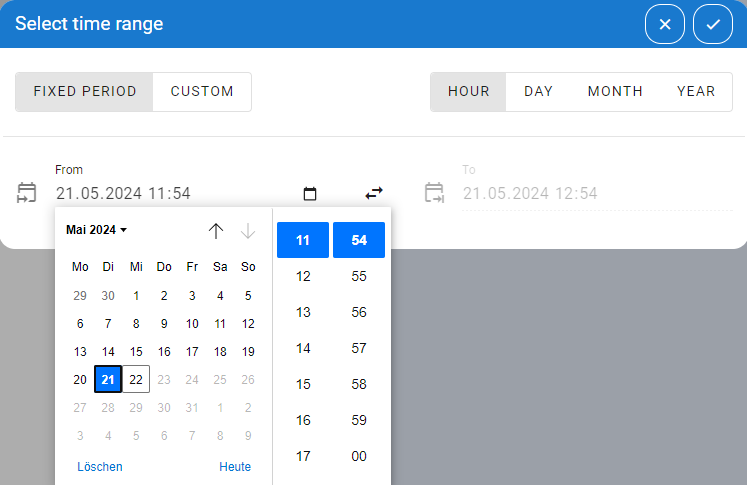Screen dimensions: 747x485
Task: Select the Month period option
Action: (615, 91)
